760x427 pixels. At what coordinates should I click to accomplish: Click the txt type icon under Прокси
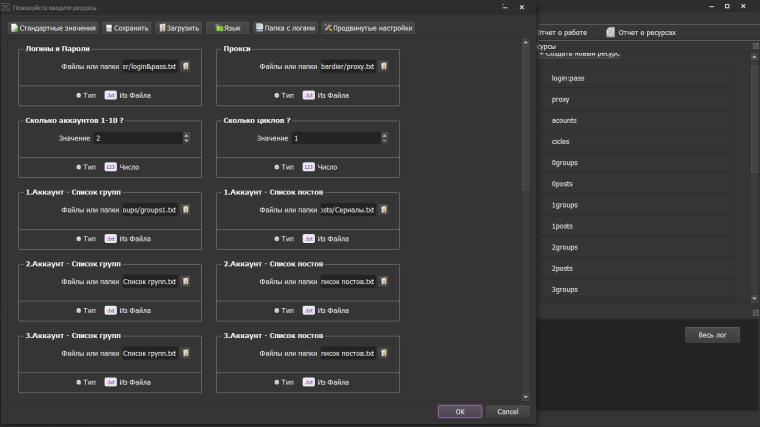coord(309,96)
